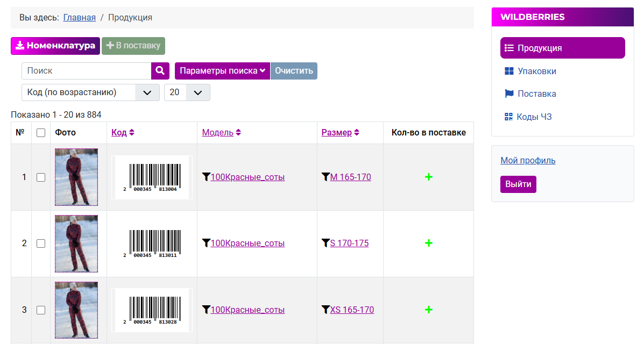Open the product photo thumbnail in row 2

tap(76, 243)
